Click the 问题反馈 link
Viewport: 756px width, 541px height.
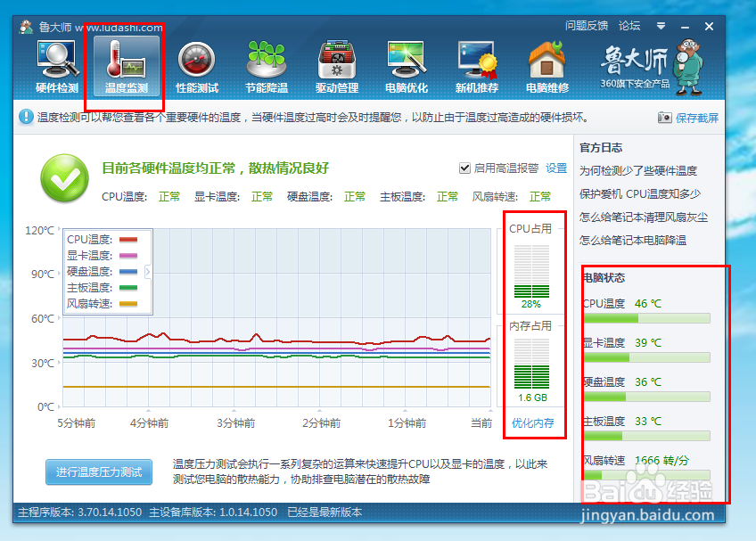point(587,26)
